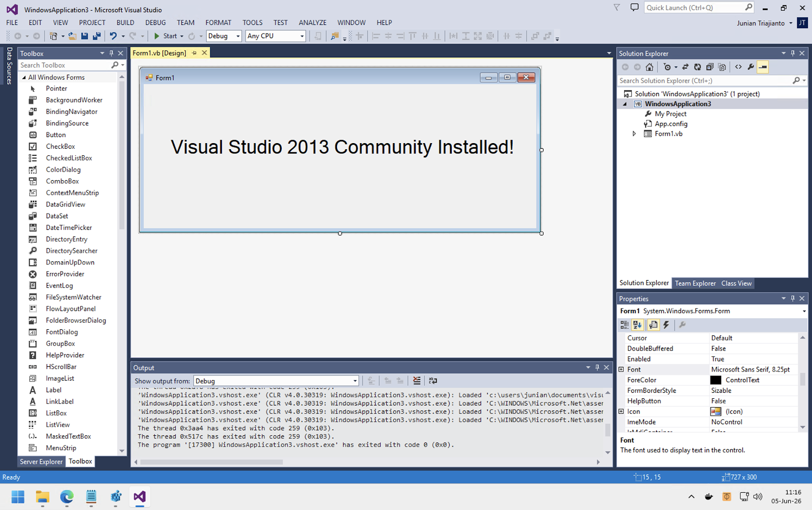Click the Open File folder icon
Screen dimensions: 812x510
tap(73, 36)
